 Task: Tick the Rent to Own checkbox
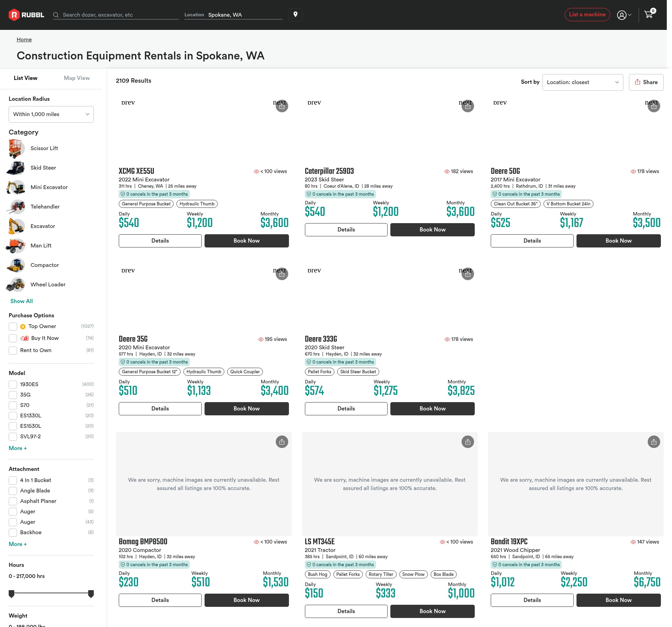(13, 350)
